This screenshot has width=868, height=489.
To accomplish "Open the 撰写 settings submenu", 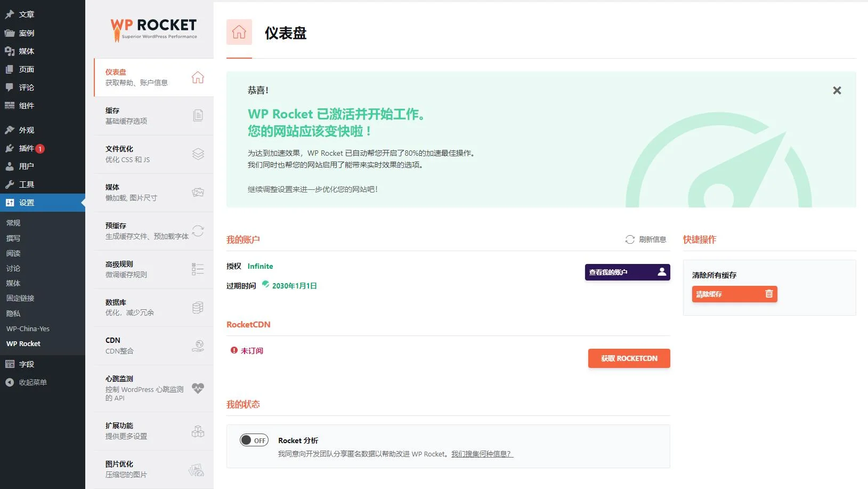I will 13,238.
